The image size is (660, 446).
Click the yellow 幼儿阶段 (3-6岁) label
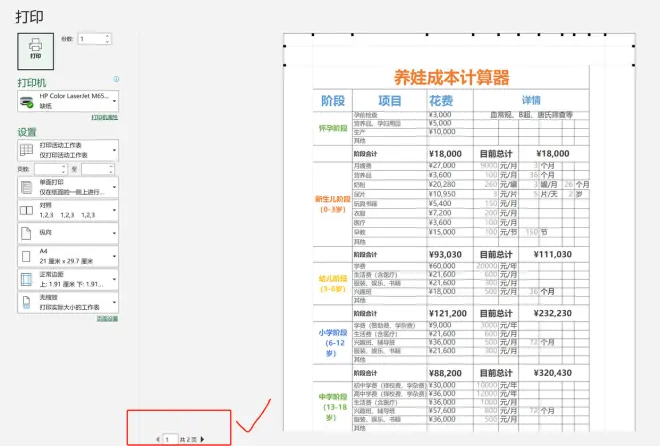click(x=333, y=284)
